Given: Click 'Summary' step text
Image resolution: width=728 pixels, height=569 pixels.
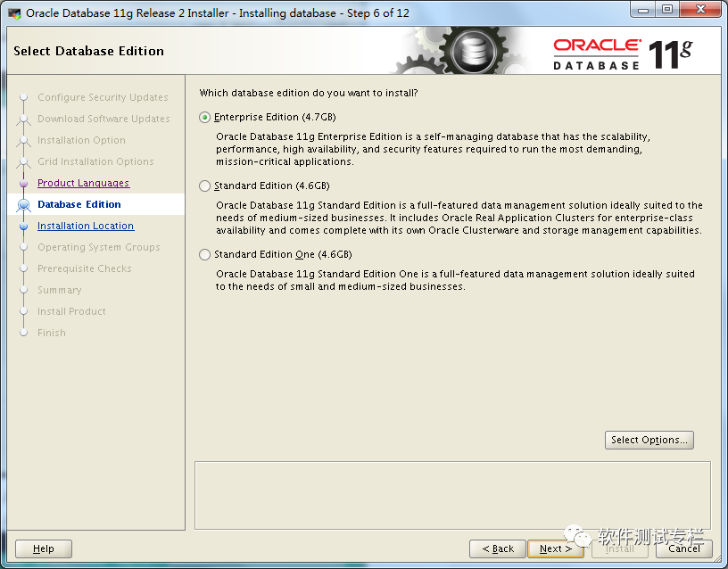Looking at the screenshot, I should tap(60, 290).
